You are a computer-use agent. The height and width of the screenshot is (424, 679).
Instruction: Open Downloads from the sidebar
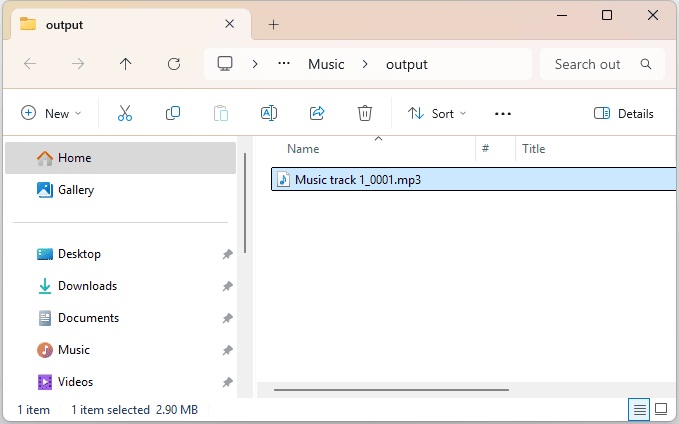point(87,286)
